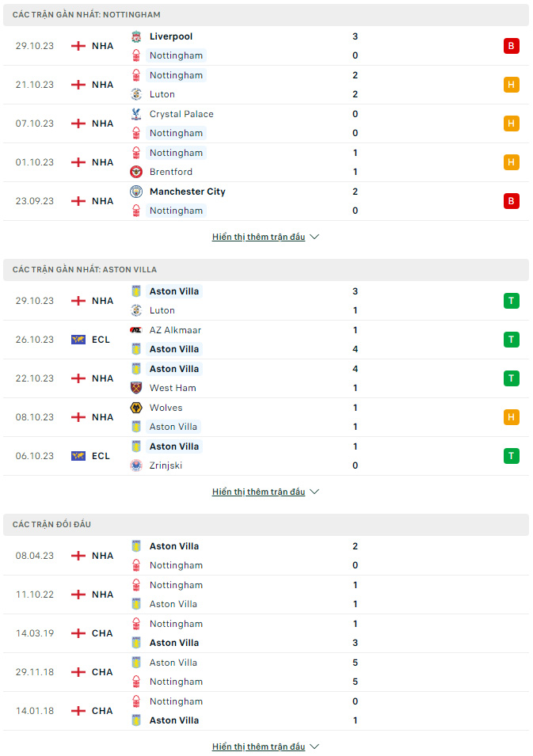Click the West Ham crest icon
533x756 pixels.
(136, 388)
